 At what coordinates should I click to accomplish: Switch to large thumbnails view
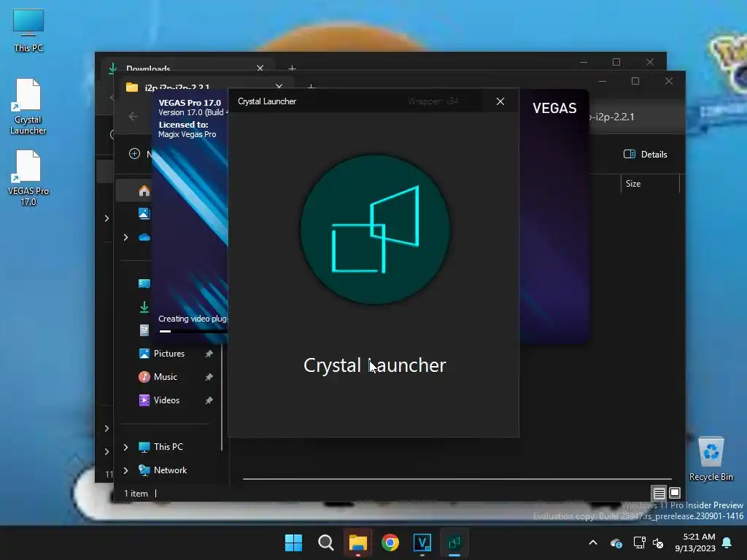(675, 493)
